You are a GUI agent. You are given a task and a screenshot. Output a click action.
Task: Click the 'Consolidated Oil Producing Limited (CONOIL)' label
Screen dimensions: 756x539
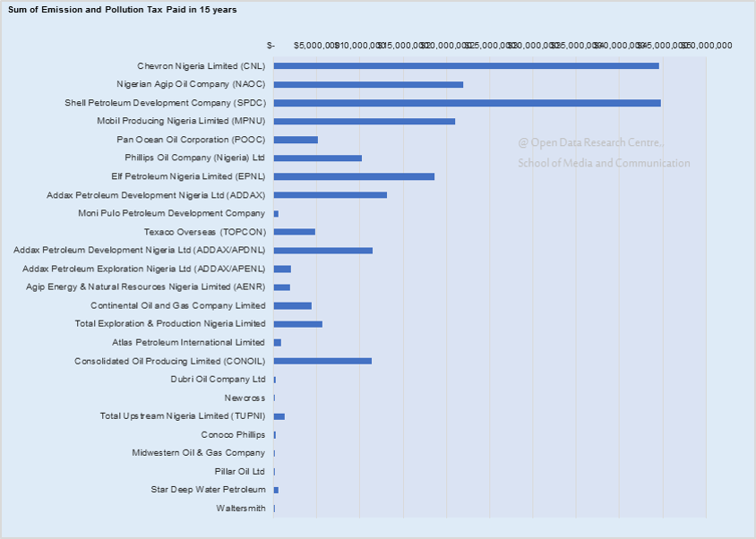tap(169, 361)
